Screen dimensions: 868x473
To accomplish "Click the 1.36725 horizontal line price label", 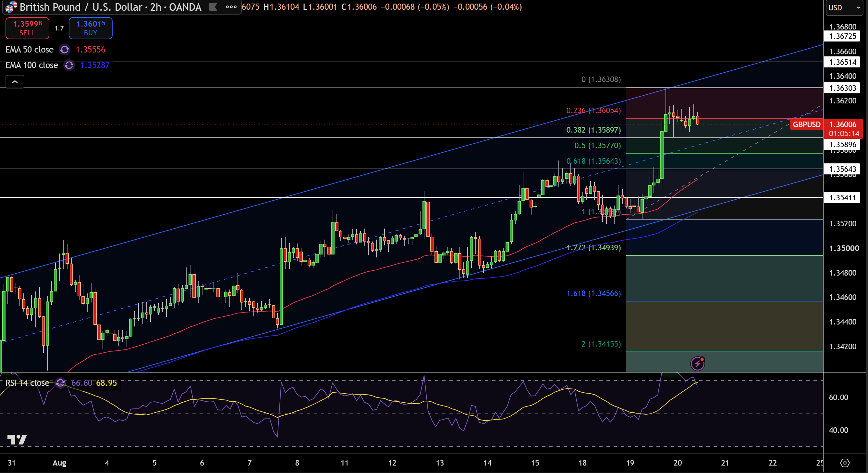I will [842, 36].
